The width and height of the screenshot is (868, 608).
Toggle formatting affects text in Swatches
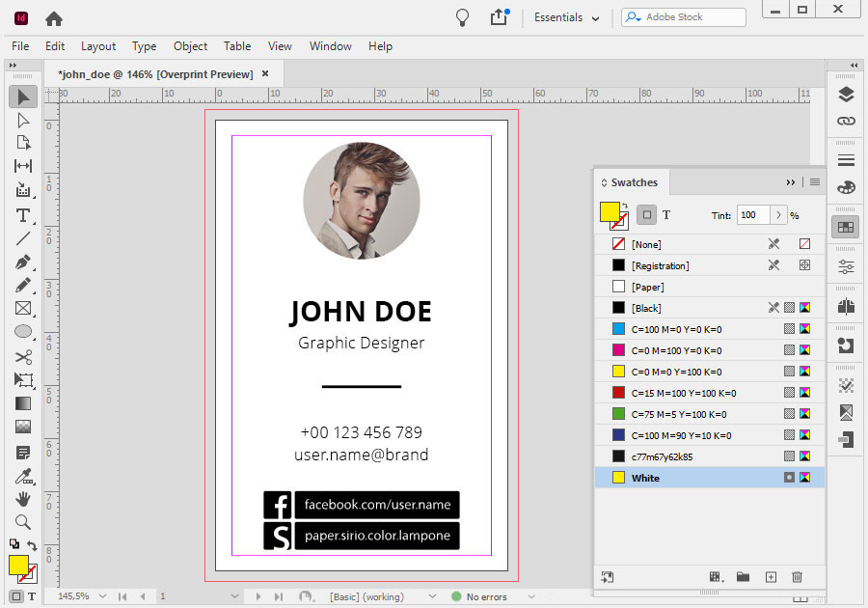(666, 215)
